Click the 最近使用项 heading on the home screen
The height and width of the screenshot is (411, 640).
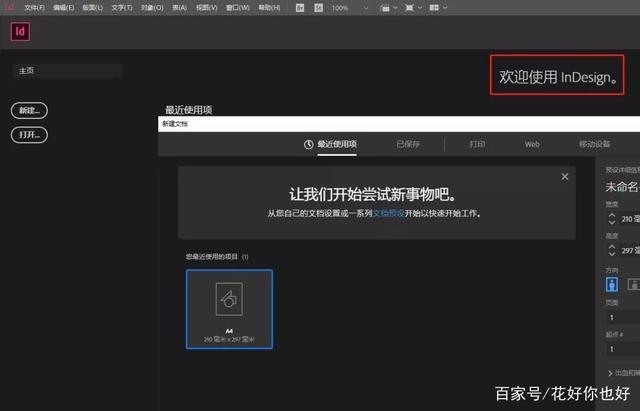(189, 110)
